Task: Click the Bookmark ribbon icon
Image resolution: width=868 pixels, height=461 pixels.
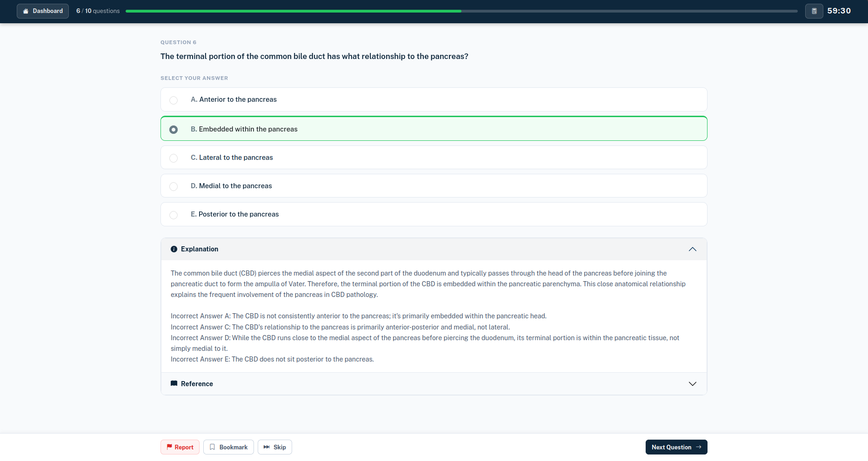Action: [212, 447]
